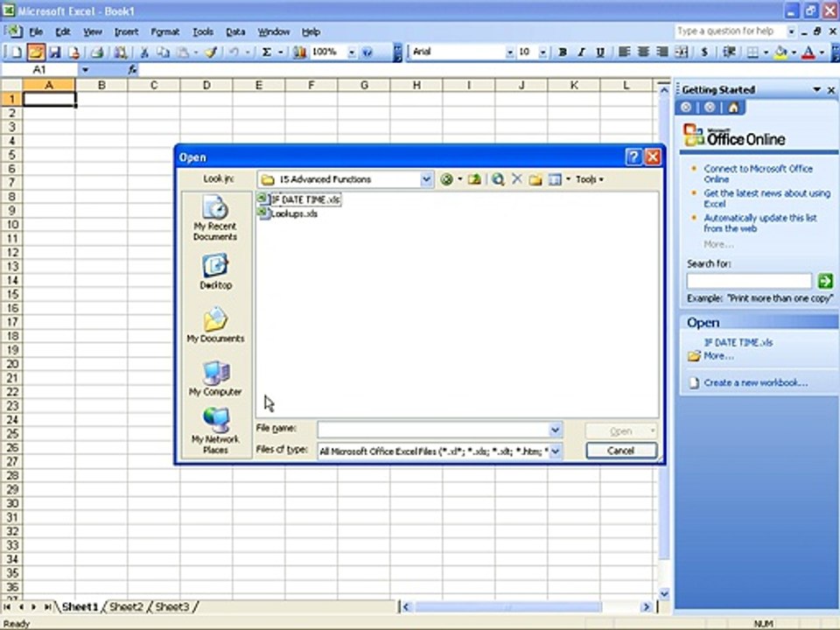Open My Recent Documents place

pos(215,218)
